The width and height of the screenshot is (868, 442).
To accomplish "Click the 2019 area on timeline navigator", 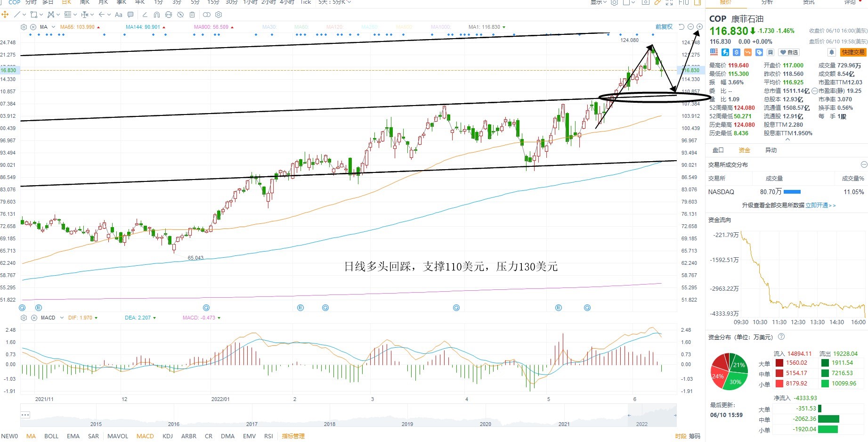I will pyautogui.click(x=407, y=424).
